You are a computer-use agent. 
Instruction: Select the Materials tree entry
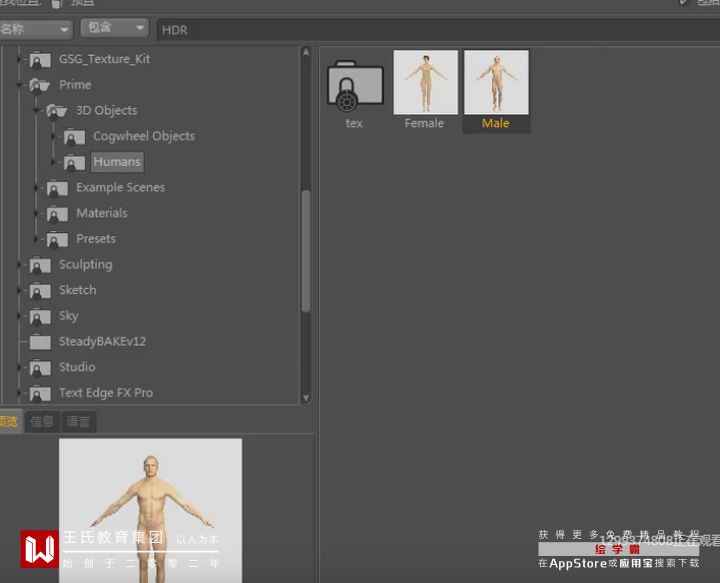101,213
